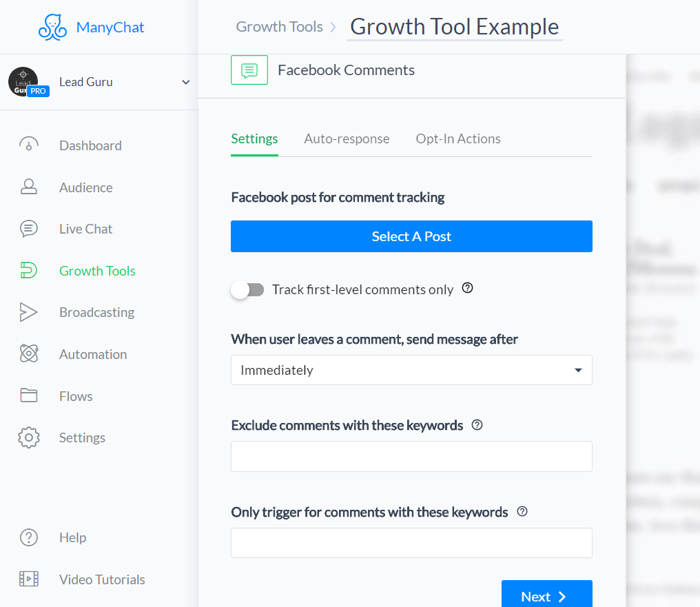
Task: Expand the Lead Guru account dropdown chevron
Action: click(x=186, y=82)
